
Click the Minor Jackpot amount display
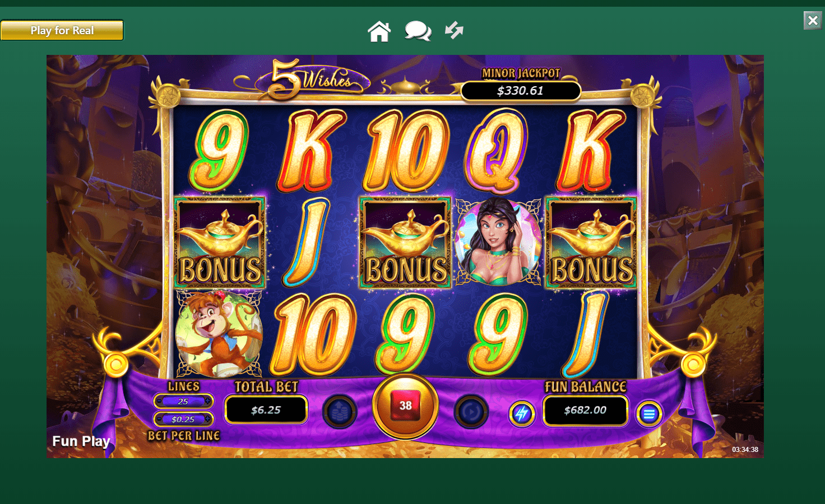tap(521, 91)
